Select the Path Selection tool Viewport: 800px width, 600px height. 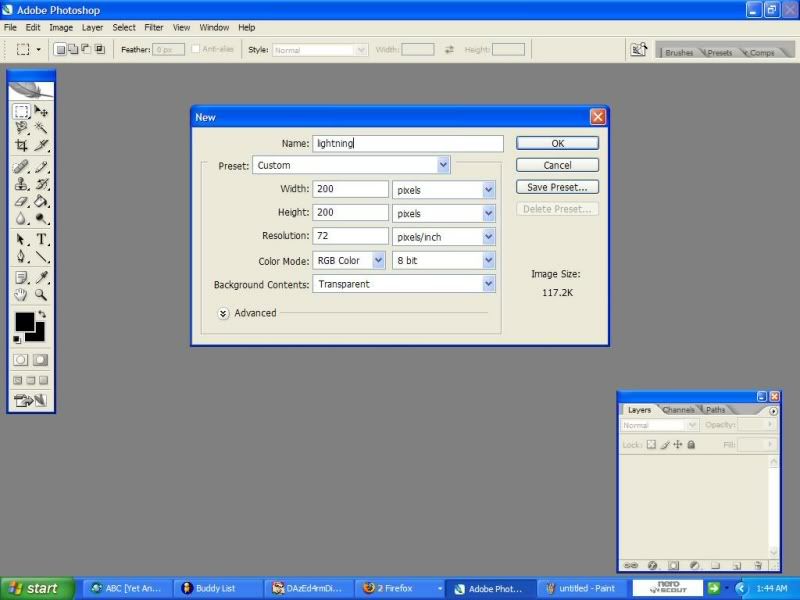[21, 239]
